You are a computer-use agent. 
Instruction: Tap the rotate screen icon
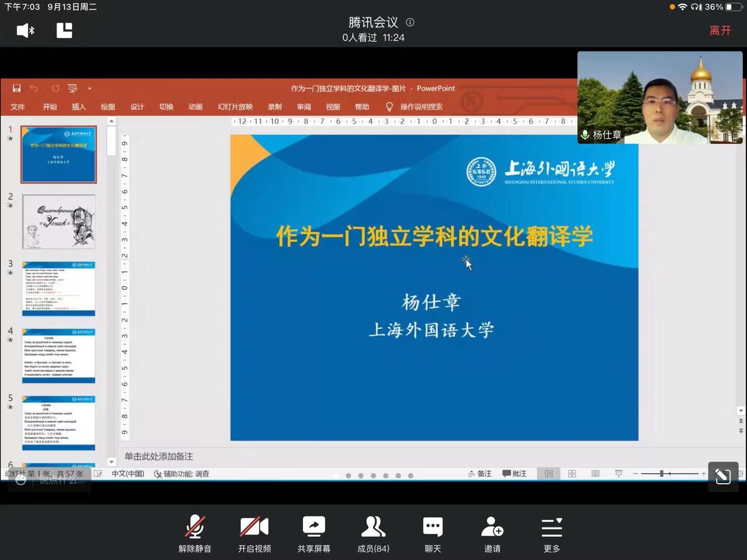coord(723,476)
